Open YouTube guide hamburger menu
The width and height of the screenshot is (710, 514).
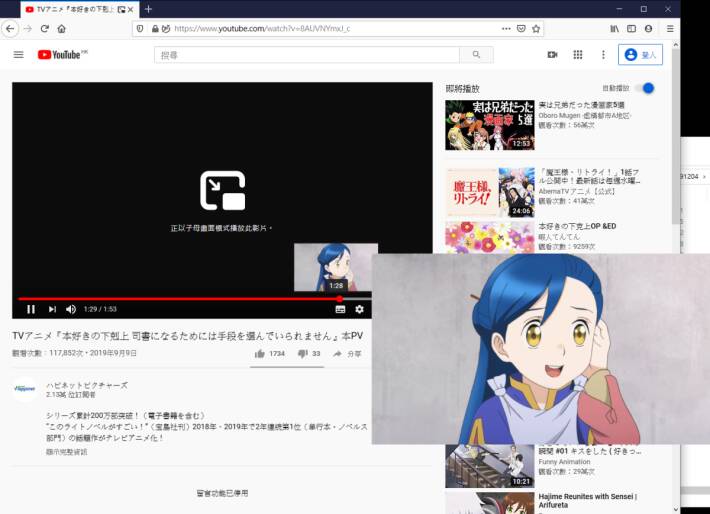[19, 55]
